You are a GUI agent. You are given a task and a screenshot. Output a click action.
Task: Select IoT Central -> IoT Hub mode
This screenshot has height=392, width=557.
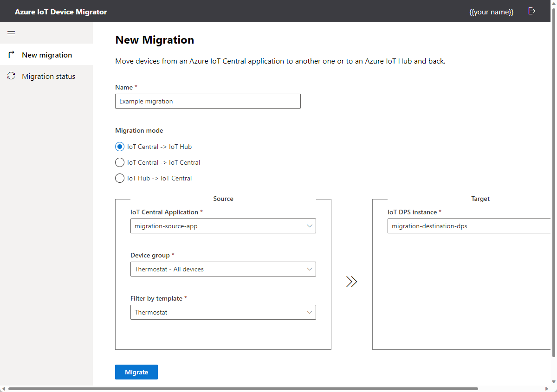click(x=119, y=147)
